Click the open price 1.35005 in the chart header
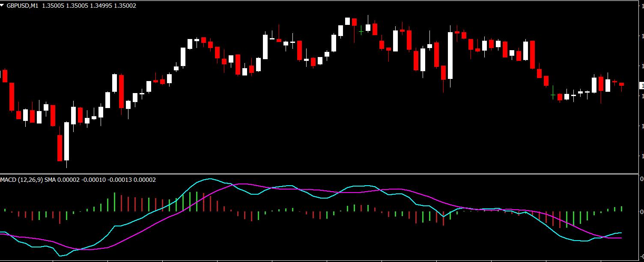The image size is (644, 262). 54,6
